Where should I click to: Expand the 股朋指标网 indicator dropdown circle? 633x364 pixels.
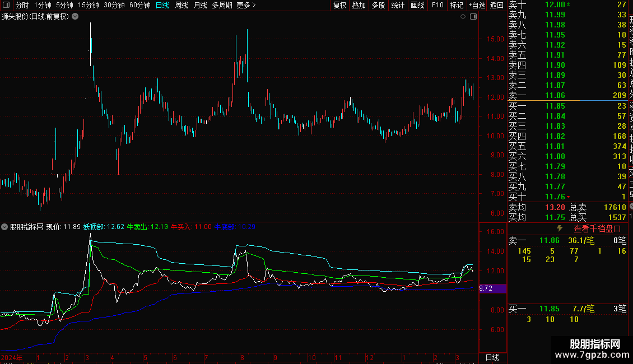(x=4, y=227)
